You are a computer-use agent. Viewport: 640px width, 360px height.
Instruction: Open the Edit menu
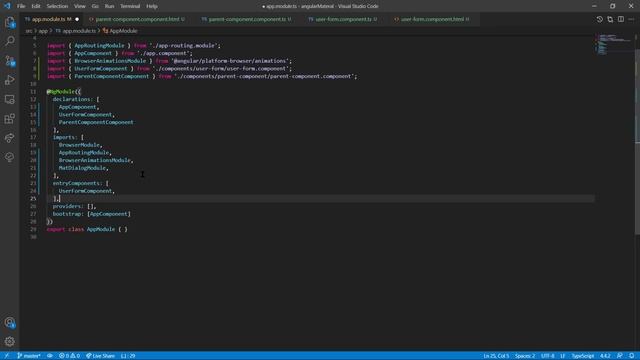tap(36, 6)
